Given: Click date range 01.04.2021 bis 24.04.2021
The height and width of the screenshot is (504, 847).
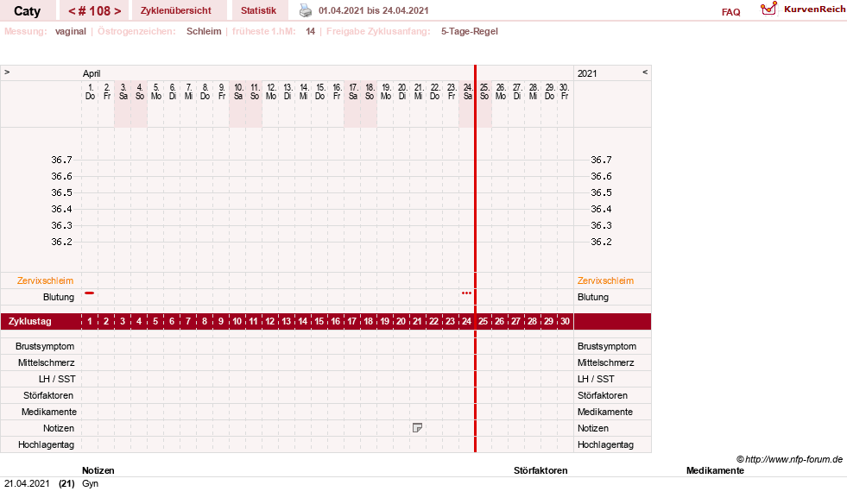Looking at the screenshot, I should pos(373,10).
